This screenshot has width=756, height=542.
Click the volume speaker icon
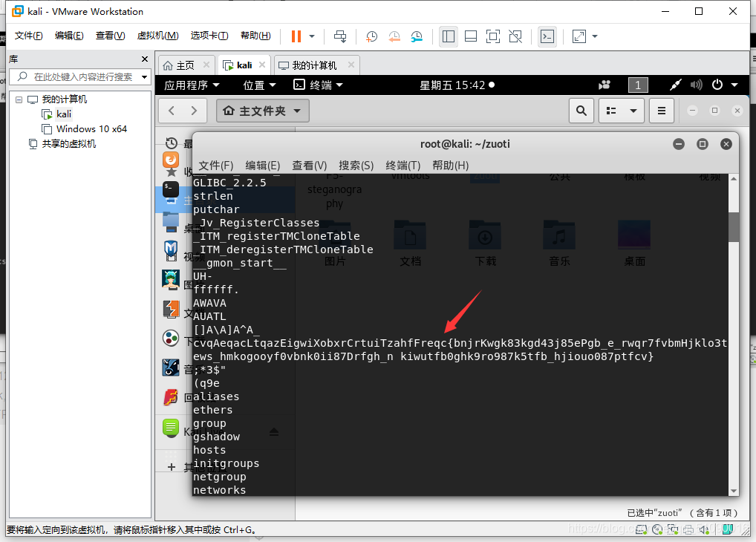point(696,85)
